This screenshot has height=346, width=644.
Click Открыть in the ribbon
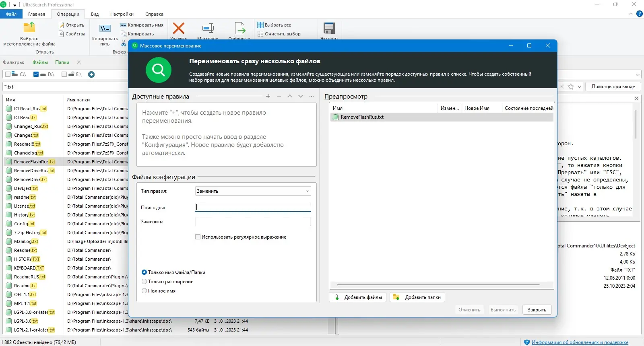point(72,25)
